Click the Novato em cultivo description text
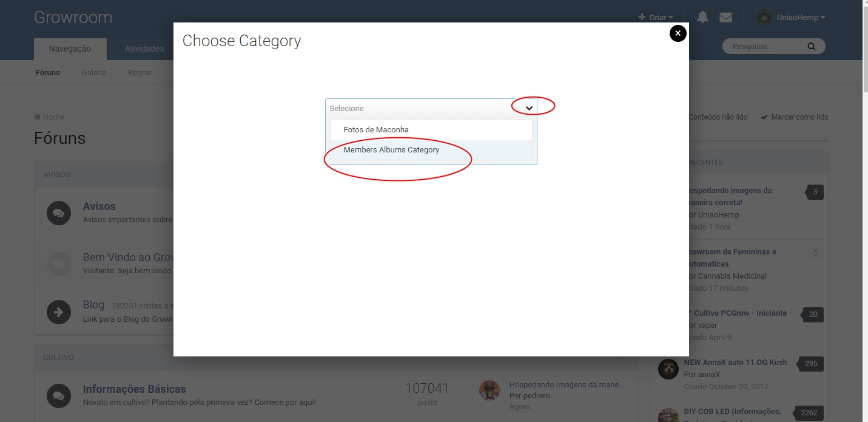The image size is (868, 422). click(200, 403)
